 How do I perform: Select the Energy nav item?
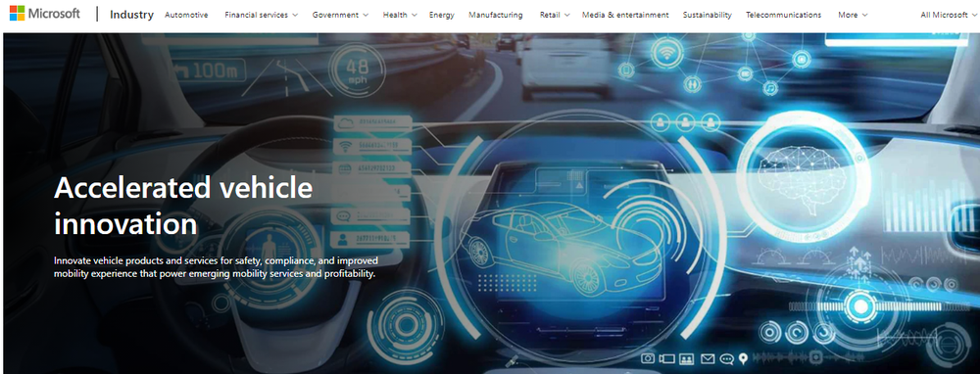pyautogui.click(x=442, y=15)
